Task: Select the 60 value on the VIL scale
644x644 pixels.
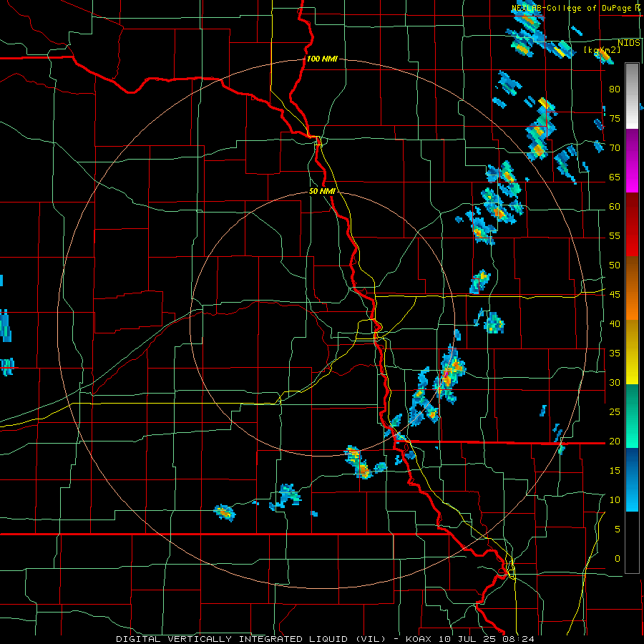Action: 615,207
